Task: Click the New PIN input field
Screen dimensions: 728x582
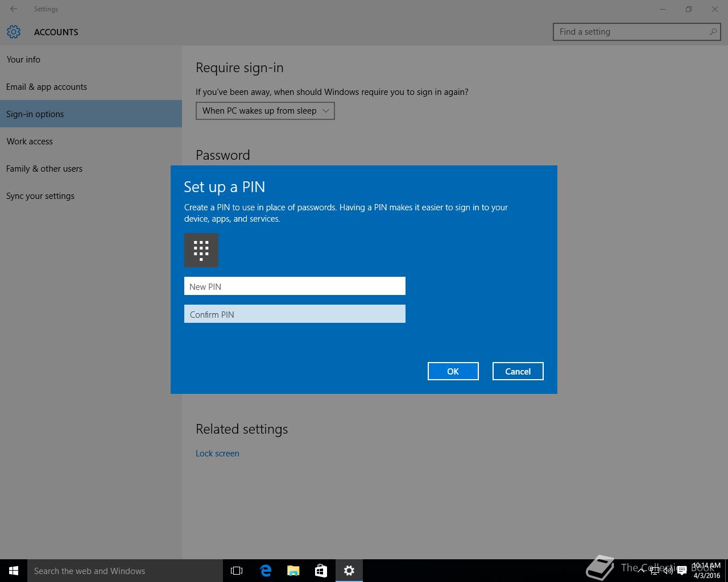Action: click(295, 286)
